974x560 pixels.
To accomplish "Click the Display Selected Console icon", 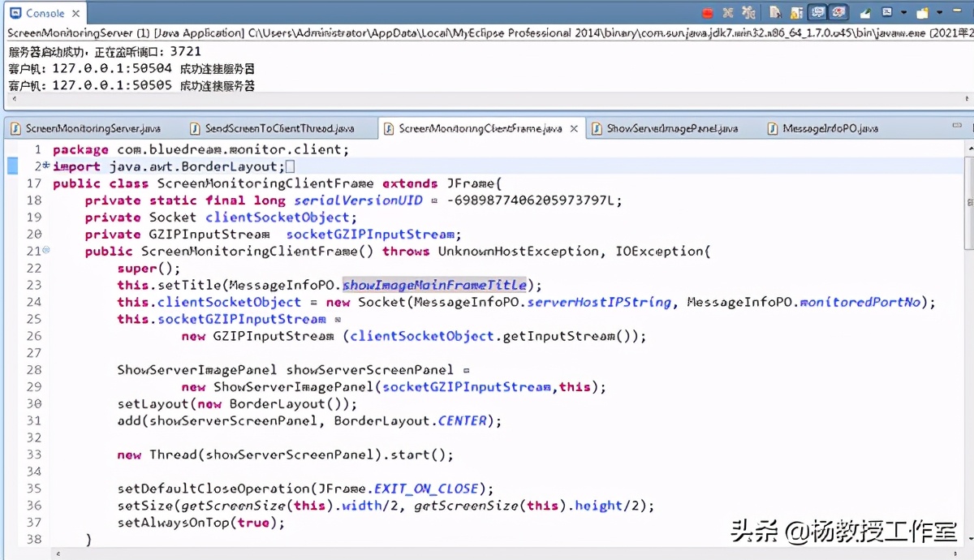I will point(887,13).
